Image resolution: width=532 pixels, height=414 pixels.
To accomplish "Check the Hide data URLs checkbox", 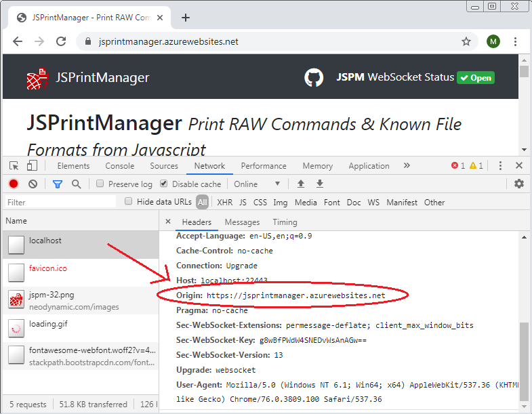I will tap(128, 201).
